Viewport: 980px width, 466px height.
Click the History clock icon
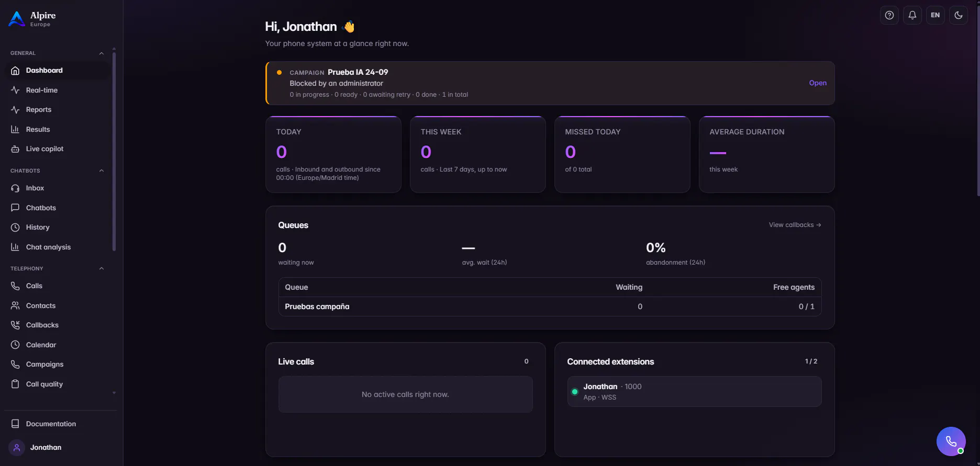[15, 228]
